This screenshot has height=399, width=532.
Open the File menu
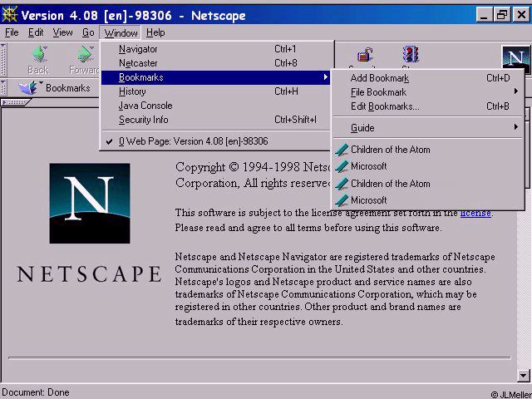(12, 32)
